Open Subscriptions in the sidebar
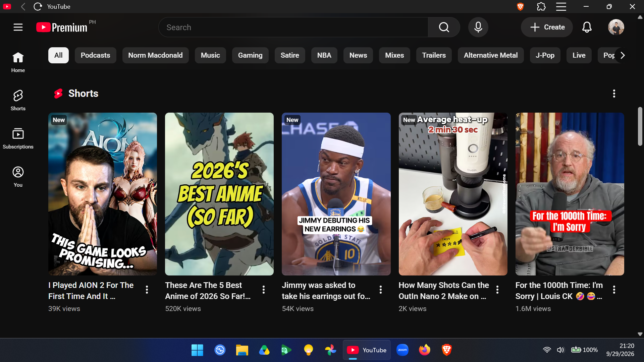 click(18, 139)
